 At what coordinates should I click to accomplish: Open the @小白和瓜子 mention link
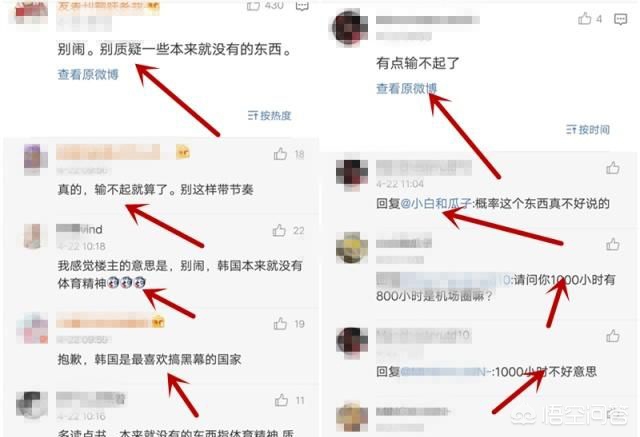pos(436,203)
